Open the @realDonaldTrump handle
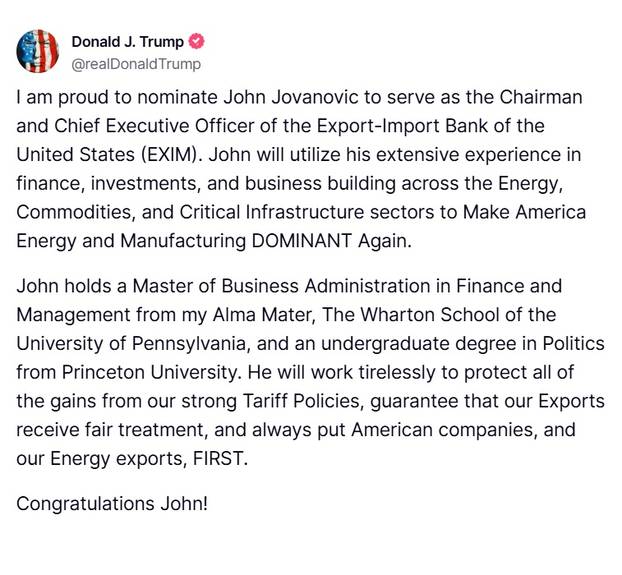The image size is (622, 575). pyautogui.click(x=136, y=64)
